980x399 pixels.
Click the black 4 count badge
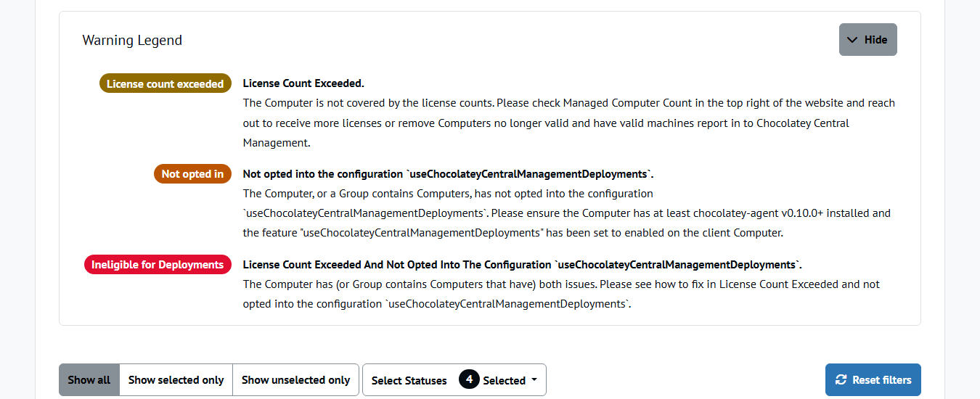(469, 379)
